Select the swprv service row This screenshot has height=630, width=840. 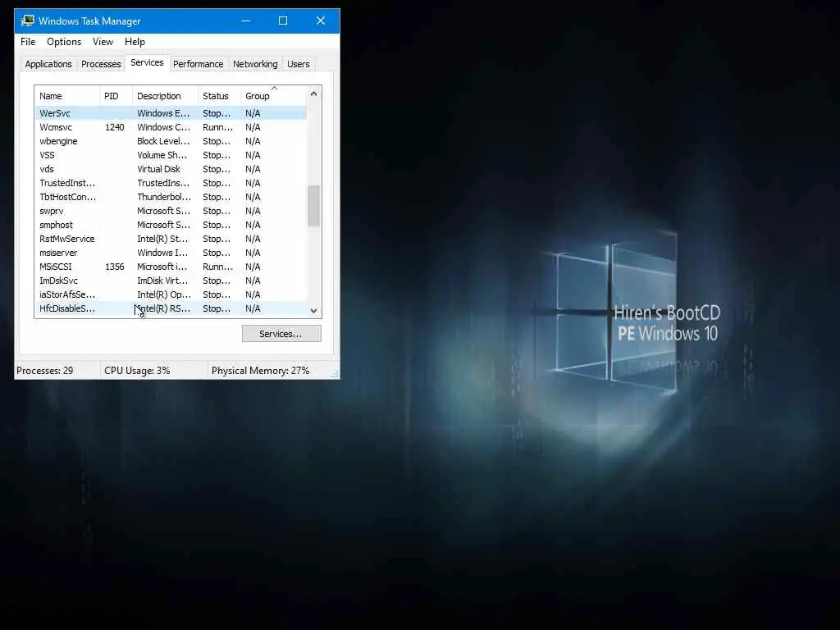171,211
